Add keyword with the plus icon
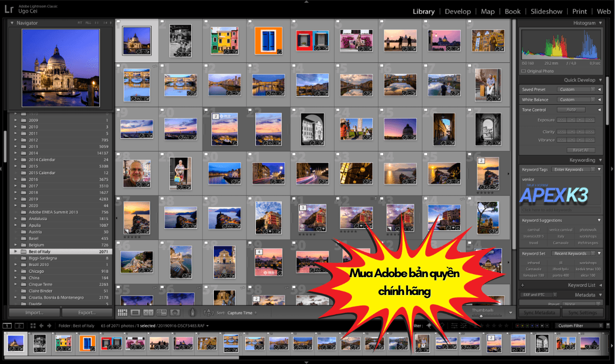 523,285
